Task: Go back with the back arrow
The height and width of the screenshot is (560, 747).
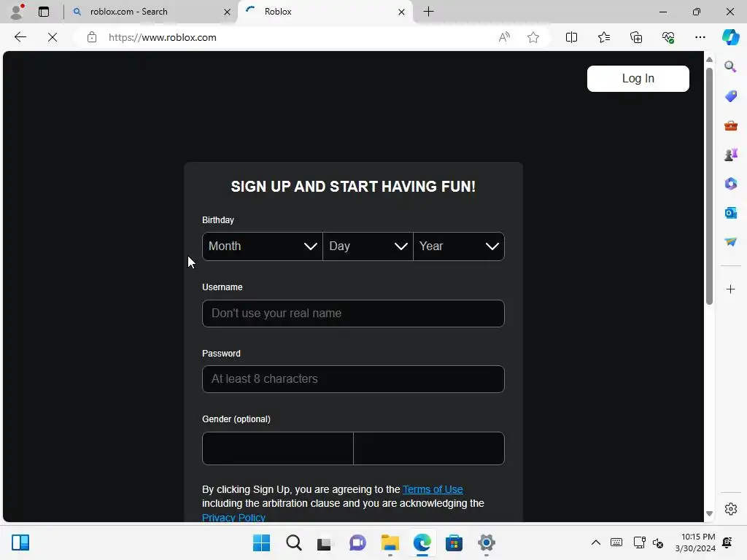Action: coord(20,37)
